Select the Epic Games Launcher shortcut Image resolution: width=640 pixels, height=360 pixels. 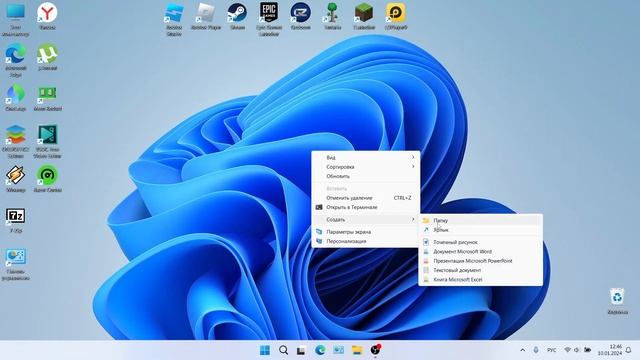pyautogui.click(x=269, y=19)
